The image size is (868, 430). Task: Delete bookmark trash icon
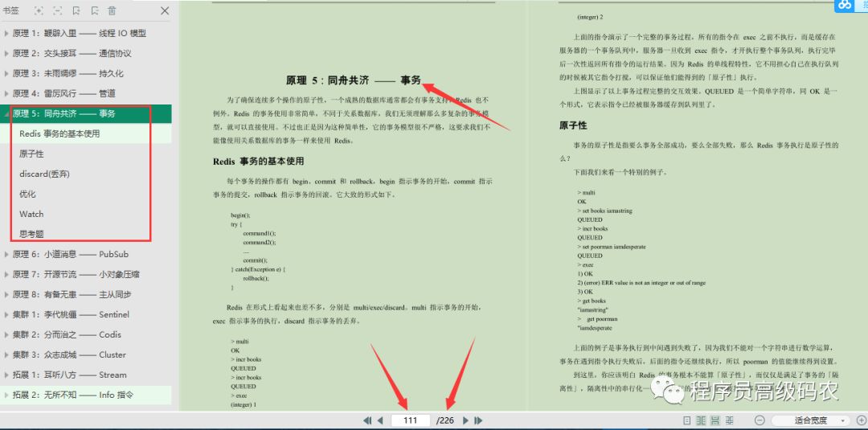(x=113, y=10)
